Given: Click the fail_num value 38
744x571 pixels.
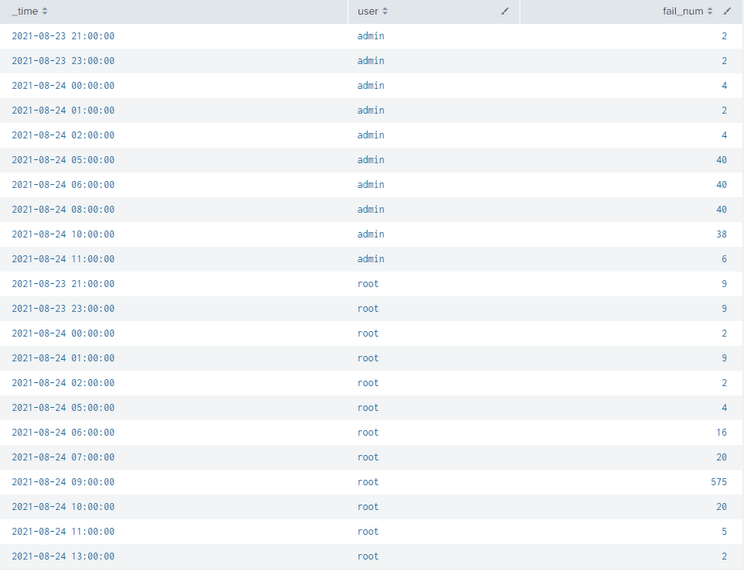Looking at the screenshot, I should 721,234.
